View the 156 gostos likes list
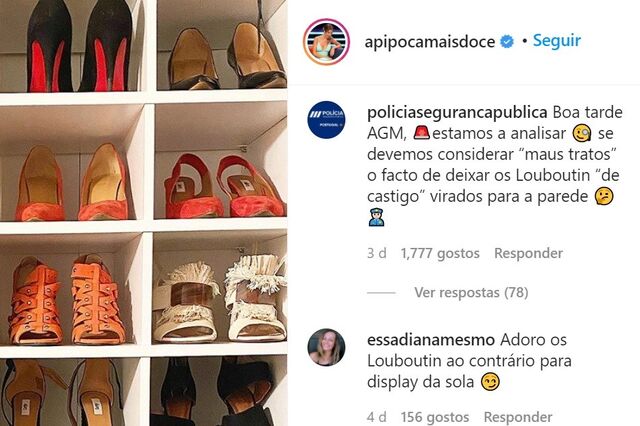This screenshot has width=640, height=426. click(x=435, y=417)
